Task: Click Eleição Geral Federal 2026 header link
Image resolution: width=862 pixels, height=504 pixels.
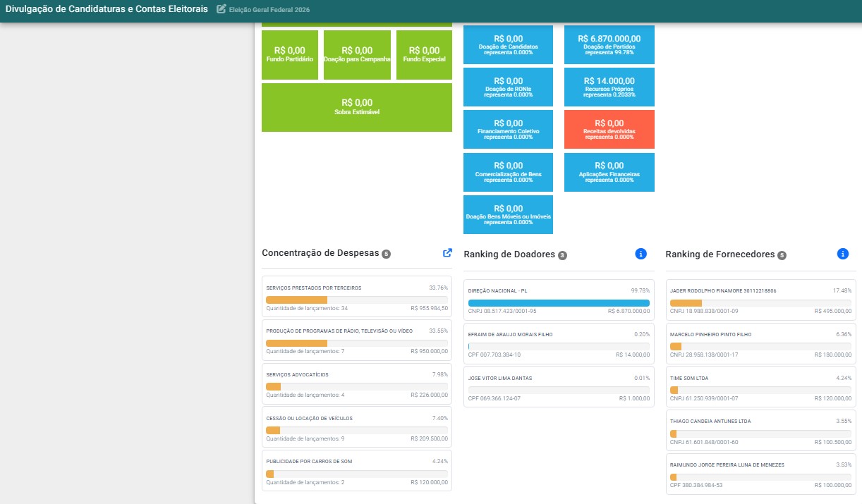Action: (x=269, y=10)
